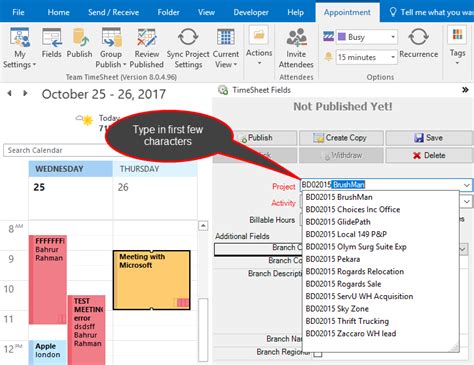Open the TEST MEETING error appointment
The height and width of the screenshot is (365, 474).
[87, 329]
